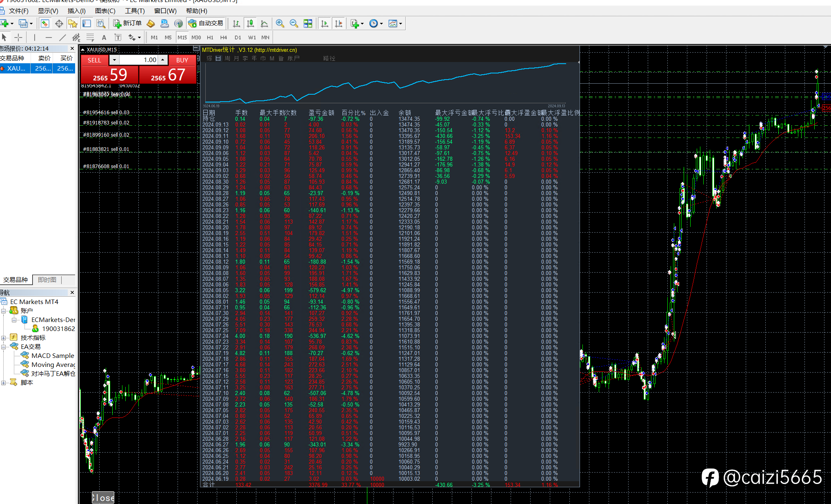Switch timeframe to H1
This screenshot has height=504, width=831.
(x=210, y=38)
